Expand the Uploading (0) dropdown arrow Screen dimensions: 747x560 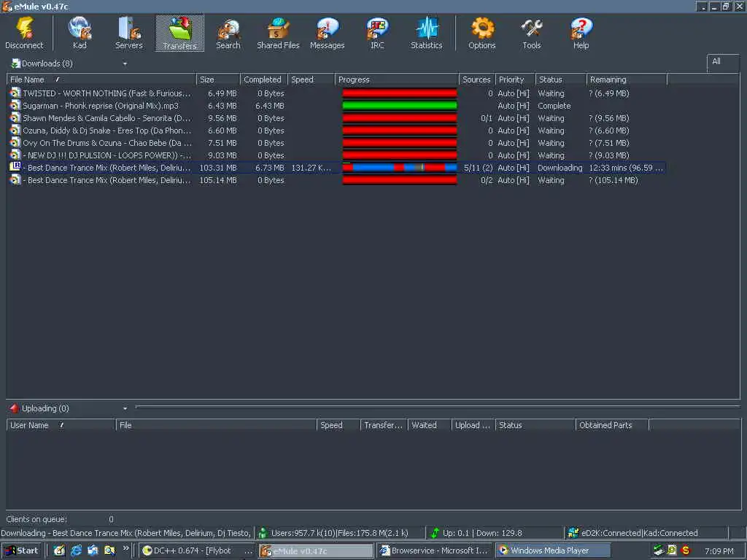coord(125,408)
